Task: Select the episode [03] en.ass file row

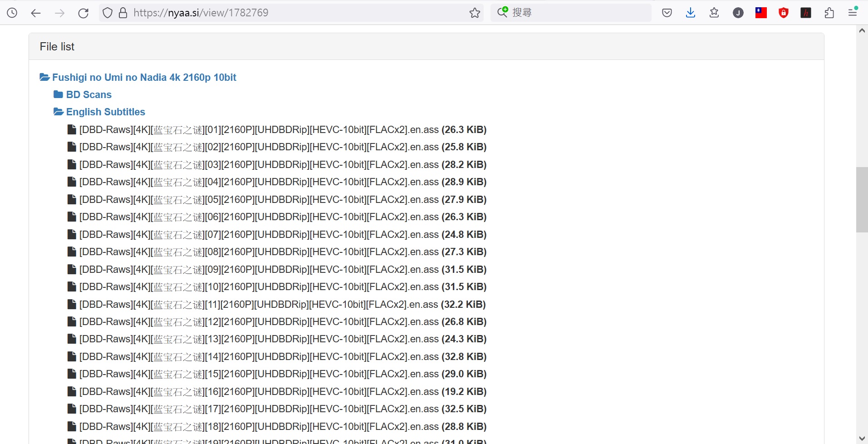Action: (x=277, y=164)
